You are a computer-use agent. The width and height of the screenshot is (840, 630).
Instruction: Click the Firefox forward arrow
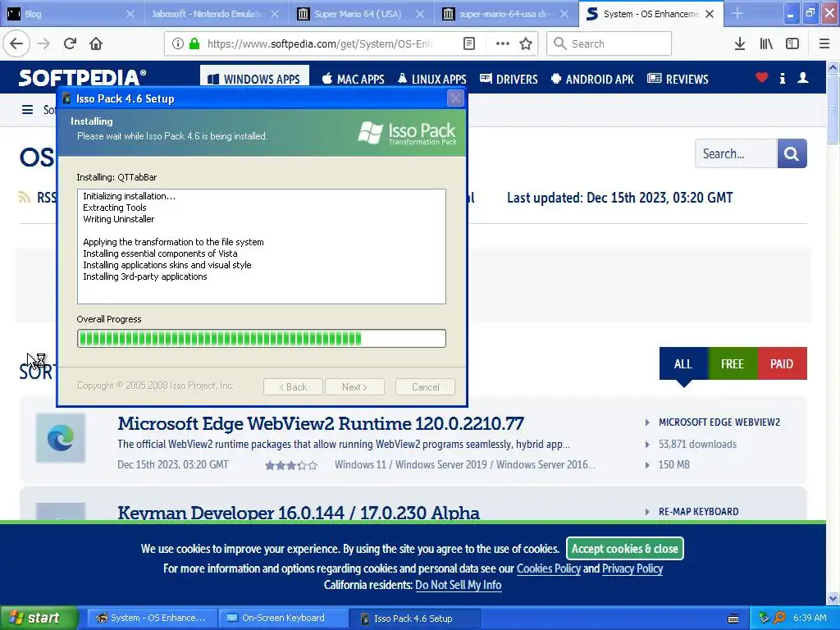(x=44, y=43)
